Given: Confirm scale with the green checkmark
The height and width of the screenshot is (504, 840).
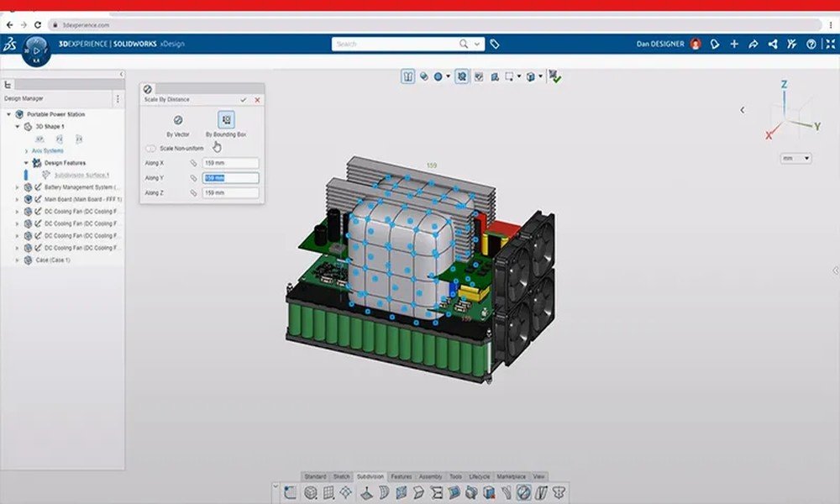Looking at the screenshot, I should 244,99.
